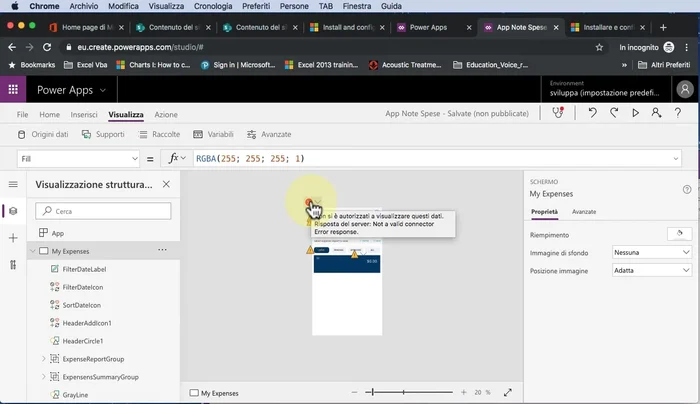Reload the browser page

point(47,47)
